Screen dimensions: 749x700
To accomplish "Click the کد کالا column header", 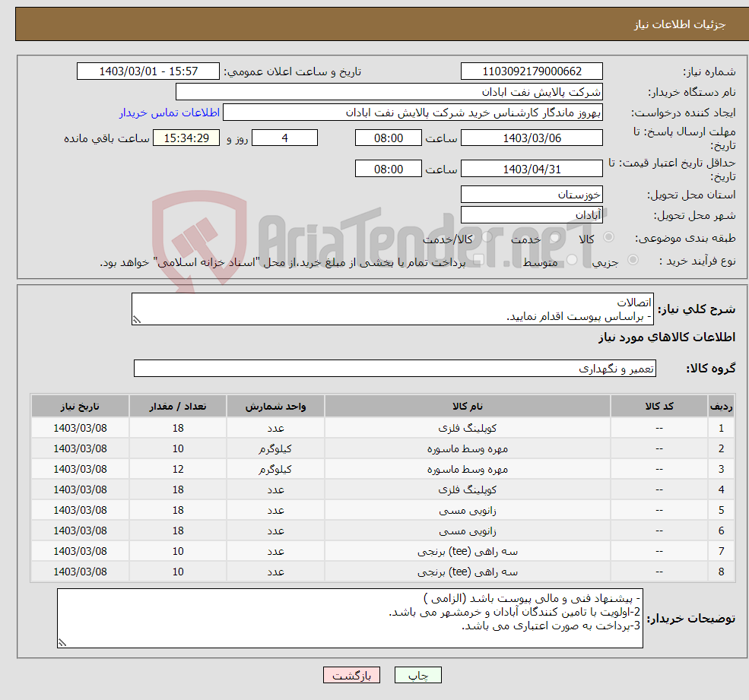I will pyautogui.click(x=659, y=407).
